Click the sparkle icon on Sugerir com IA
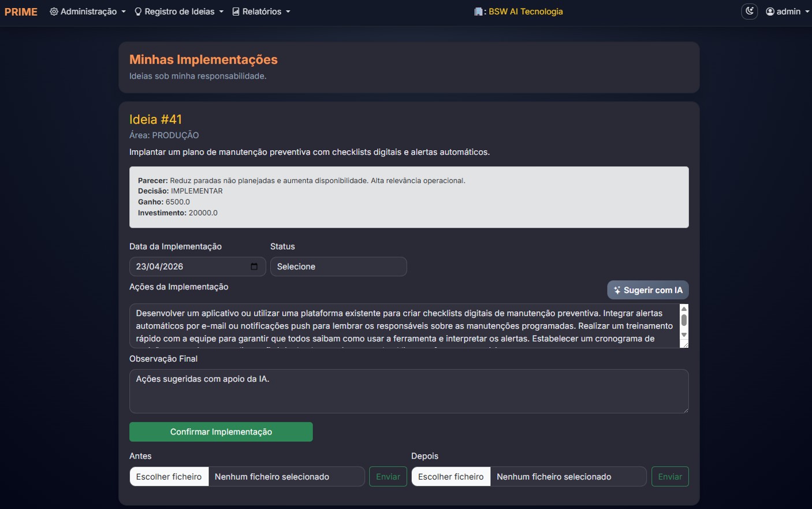 [x=617, y=290]
